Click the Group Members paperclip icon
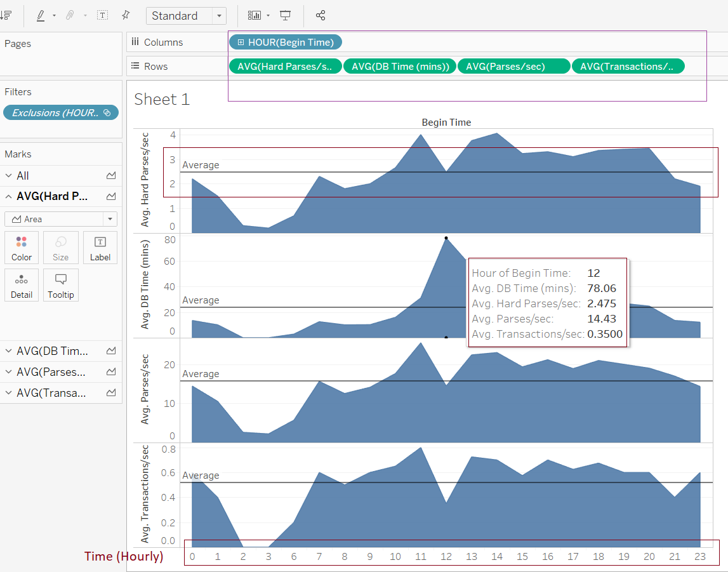 (x=70, y=15)
